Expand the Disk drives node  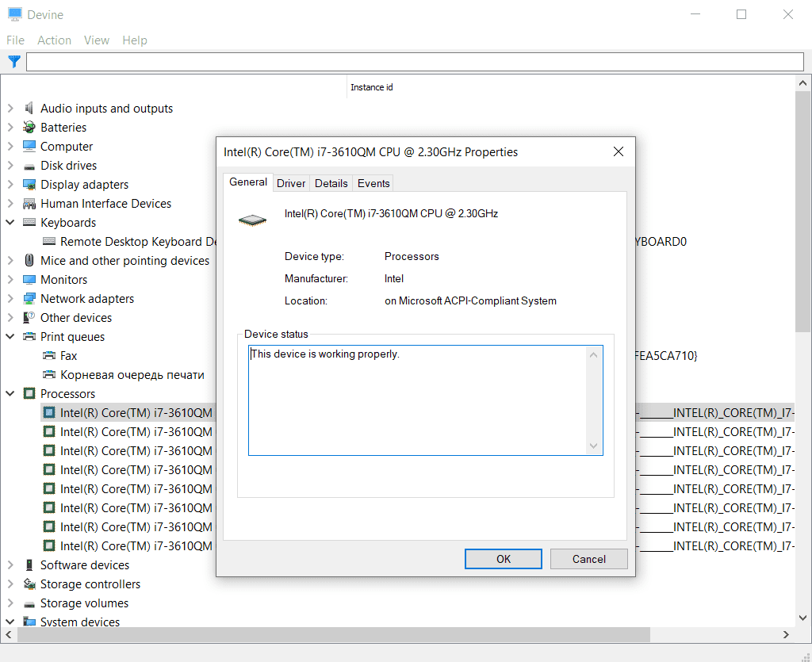point(10,166)
